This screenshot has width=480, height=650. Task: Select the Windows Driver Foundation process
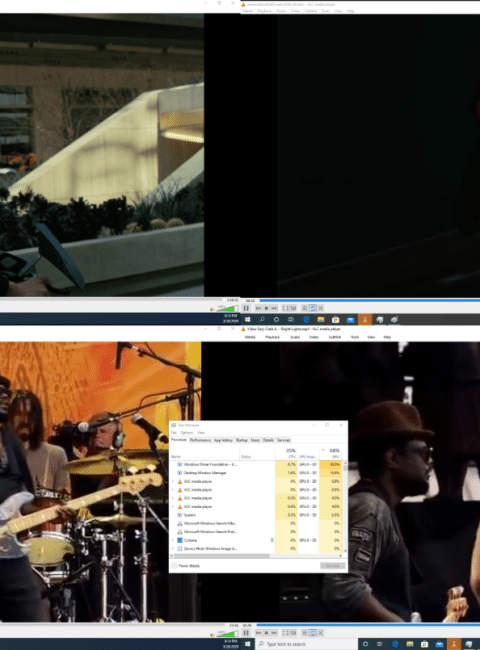point(257,464)
